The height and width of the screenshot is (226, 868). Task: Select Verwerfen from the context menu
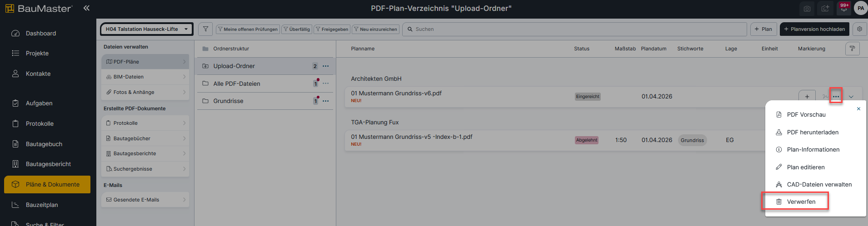pos(801,201)
